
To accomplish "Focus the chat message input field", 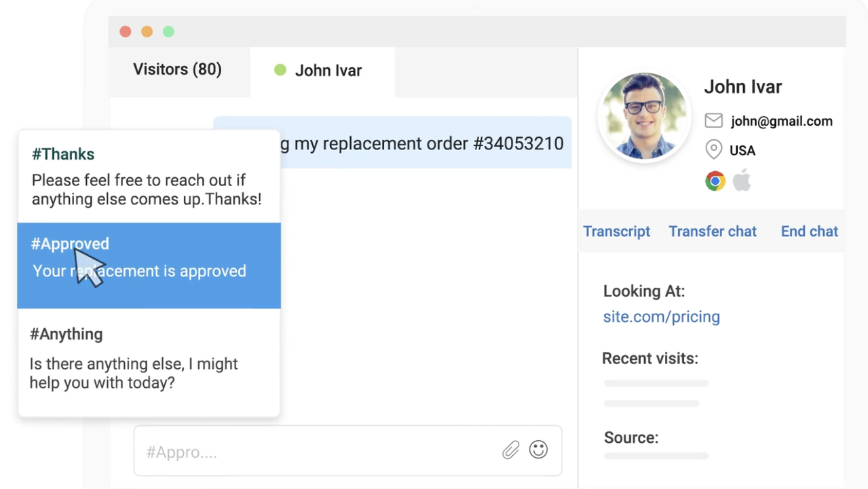I will coord(319,452).
